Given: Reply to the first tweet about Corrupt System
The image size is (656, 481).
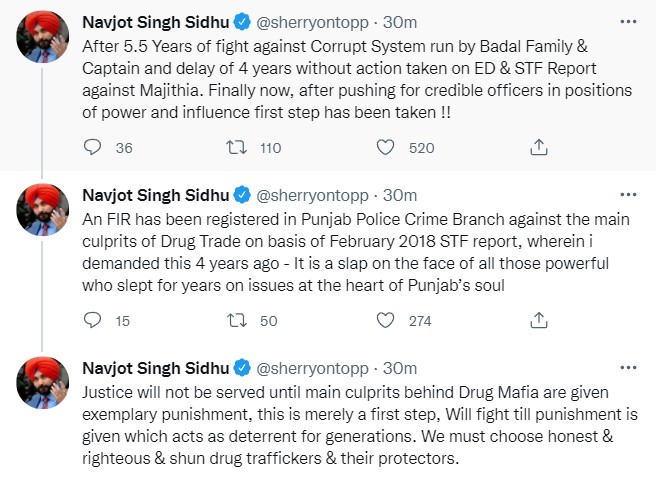Looking at the screenshot, I should coord(93,148).
